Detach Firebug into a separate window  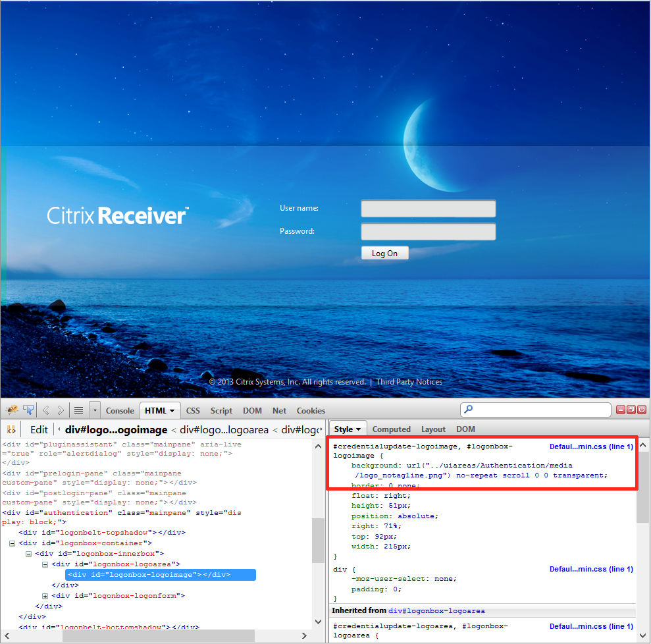click(x=631, y=410)
